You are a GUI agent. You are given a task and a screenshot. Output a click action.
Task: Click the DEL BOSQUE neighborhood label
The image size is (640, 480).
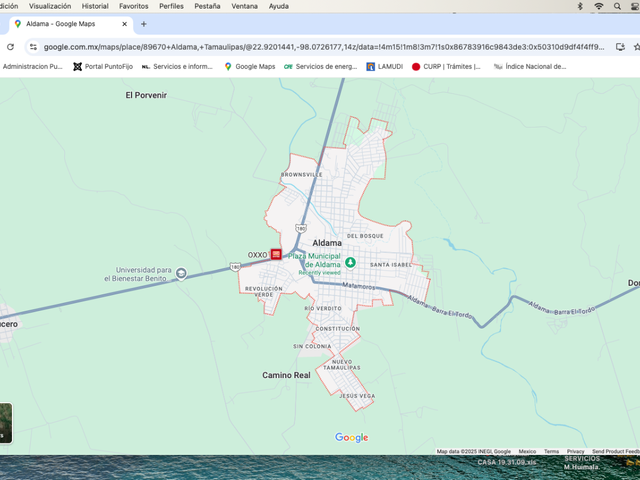[365, 236]
